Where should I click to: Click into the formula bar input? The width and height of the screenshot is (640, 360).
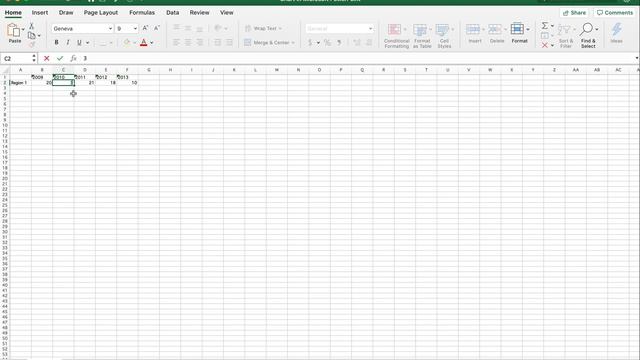(357, 58)
